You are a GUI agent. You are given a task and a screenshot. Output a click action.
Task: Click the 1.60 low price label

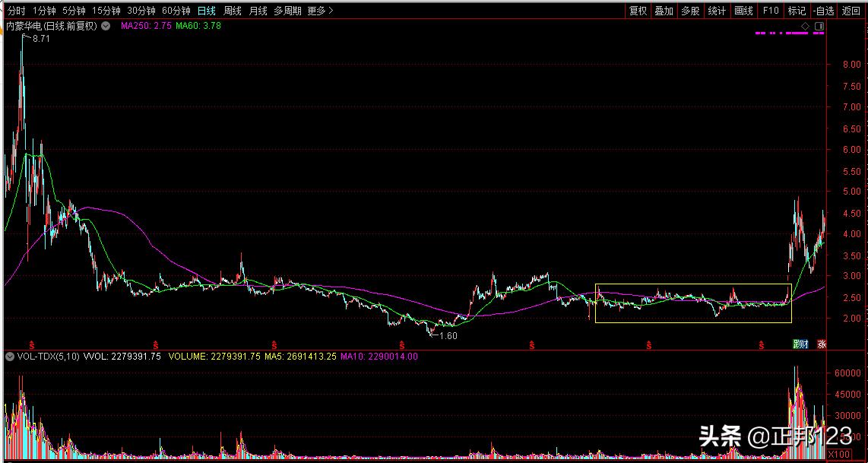(448, 335)
